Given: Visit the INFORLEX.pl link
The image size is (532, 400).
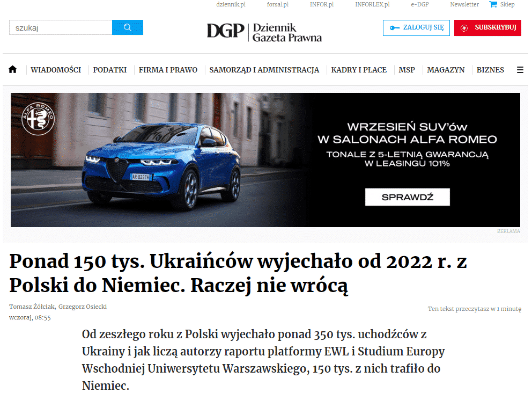Looking at the screenshot, I should coord(373,4).
